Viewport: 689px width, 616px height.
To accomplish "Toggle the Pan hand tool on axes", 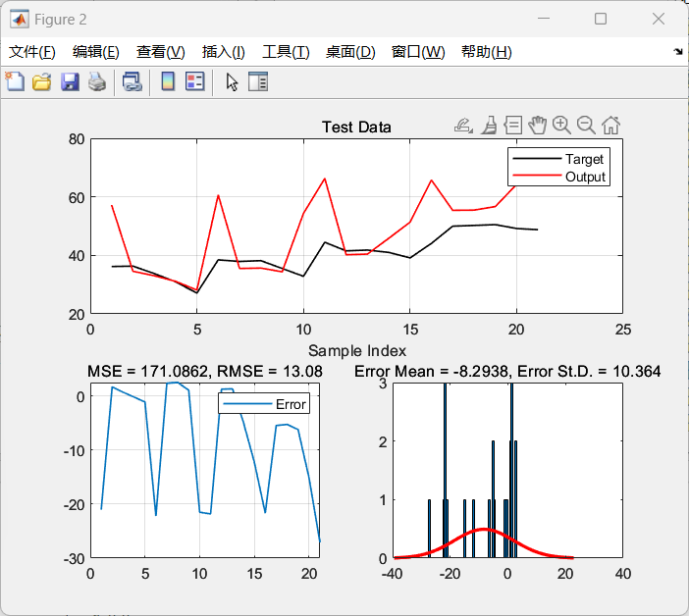I will click(x=537, y=125).
